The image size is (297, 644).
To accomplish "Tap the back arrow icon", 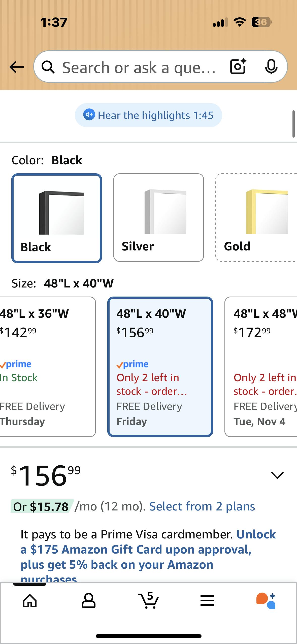I will 17,67.
